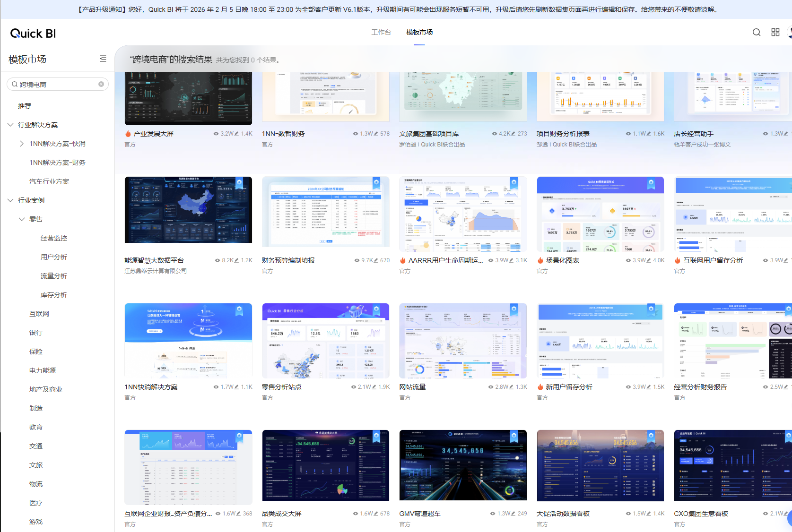This screenshot has width=792, height=532.
Task: Click bookmark badge on 大促活动数据看板 card
Action: click(651, 436)
